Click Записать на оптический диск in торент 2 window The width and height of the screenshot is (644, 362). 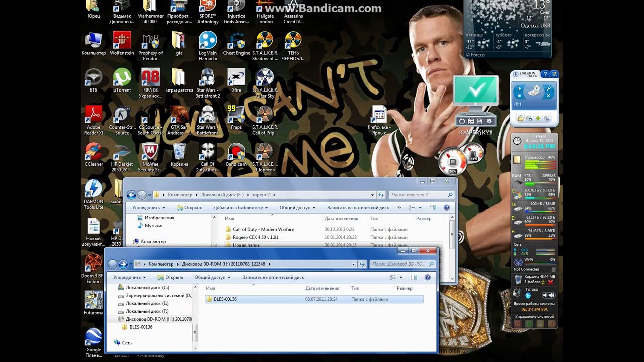pos(358,207)
